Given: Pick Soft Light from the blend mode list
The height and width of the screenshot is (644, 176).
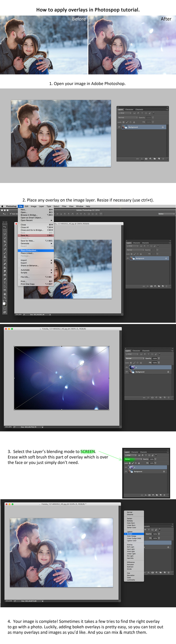Looking at the screenshot, I should click(x=130, y=547).
